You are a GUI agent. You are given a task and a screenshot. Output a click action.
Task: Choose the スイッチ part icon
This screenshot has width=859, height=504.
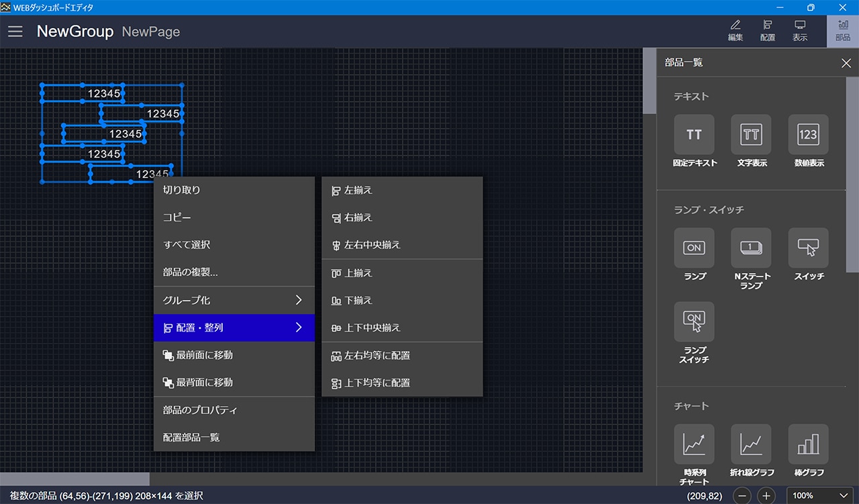pyautogui.click(x=808, y=248)
